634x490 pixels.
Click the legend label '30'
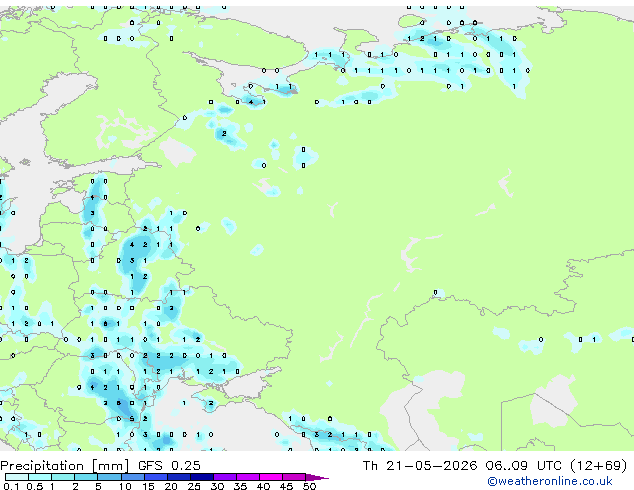(218, 486)
